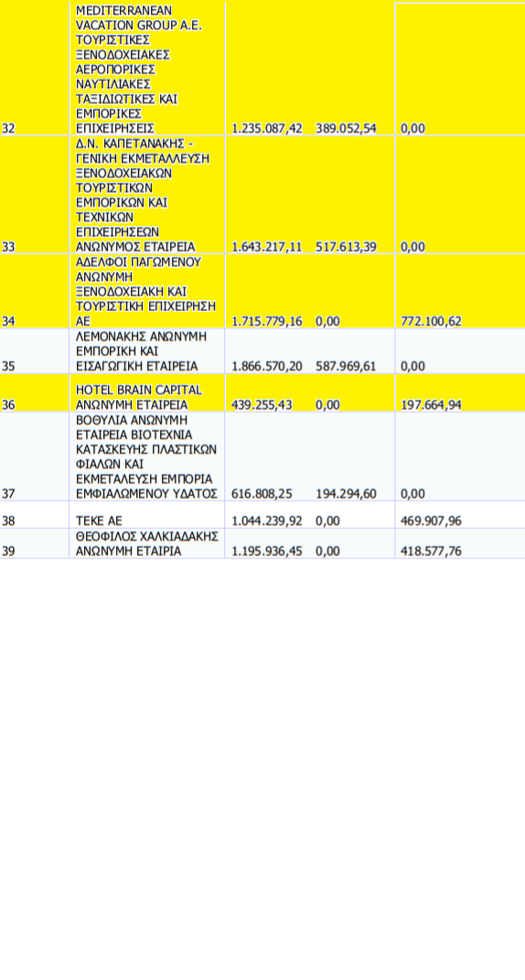Click the HOTEL BRAIN CAPITAL company cell

pos(147,393)
